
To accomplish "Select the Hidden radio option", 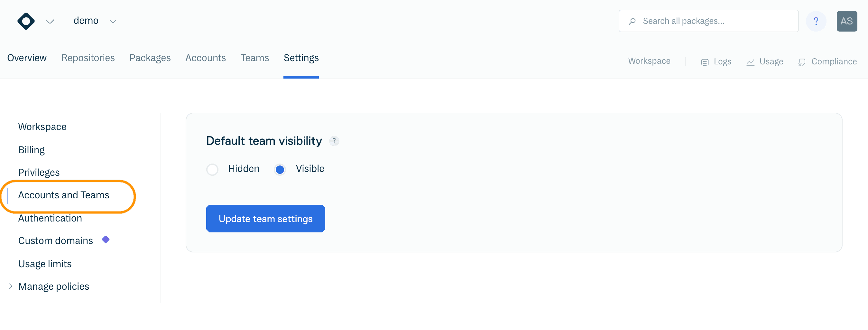I will point(212,169).
